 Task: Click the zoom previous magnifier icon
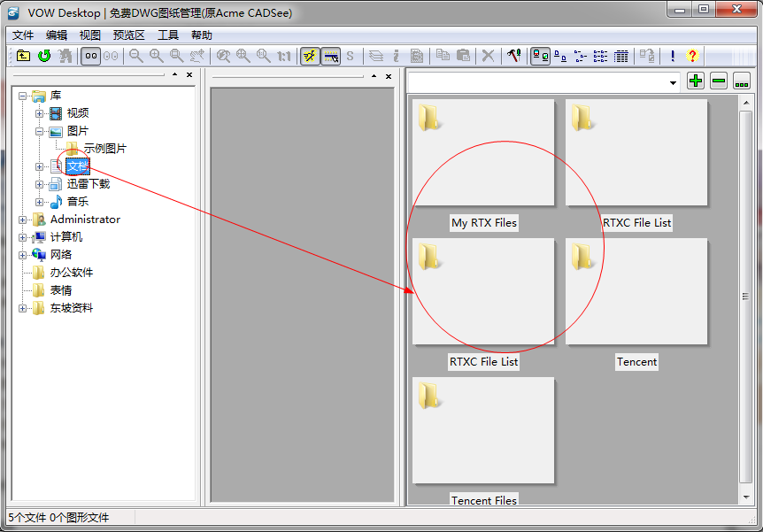(x=223, y=56)
